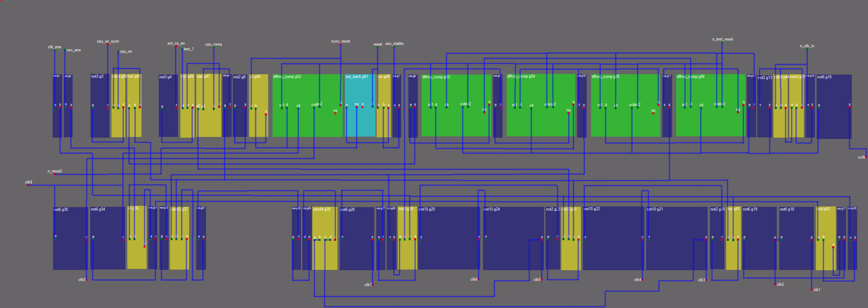Click the clk3 output port label

click(x=701, y=280)
